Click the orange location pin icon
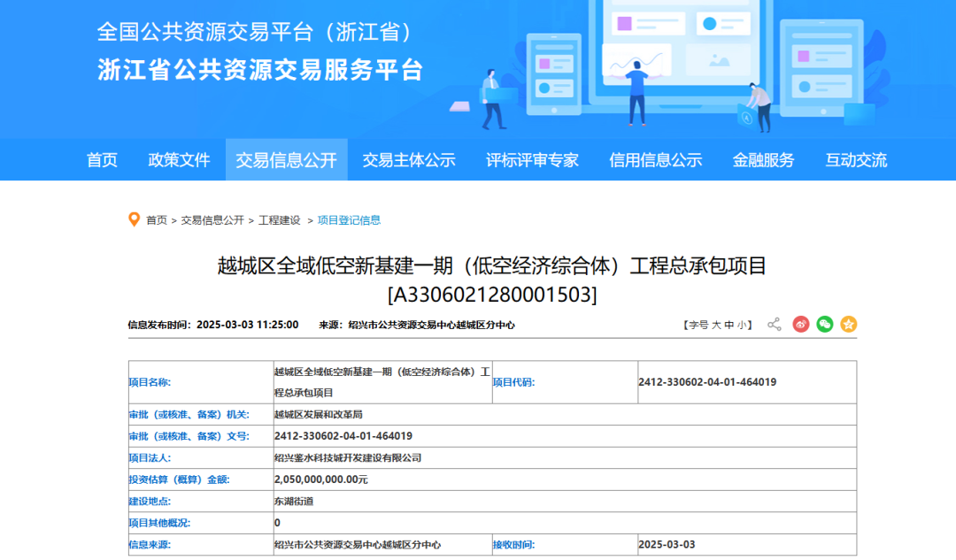 coord(135,219)
